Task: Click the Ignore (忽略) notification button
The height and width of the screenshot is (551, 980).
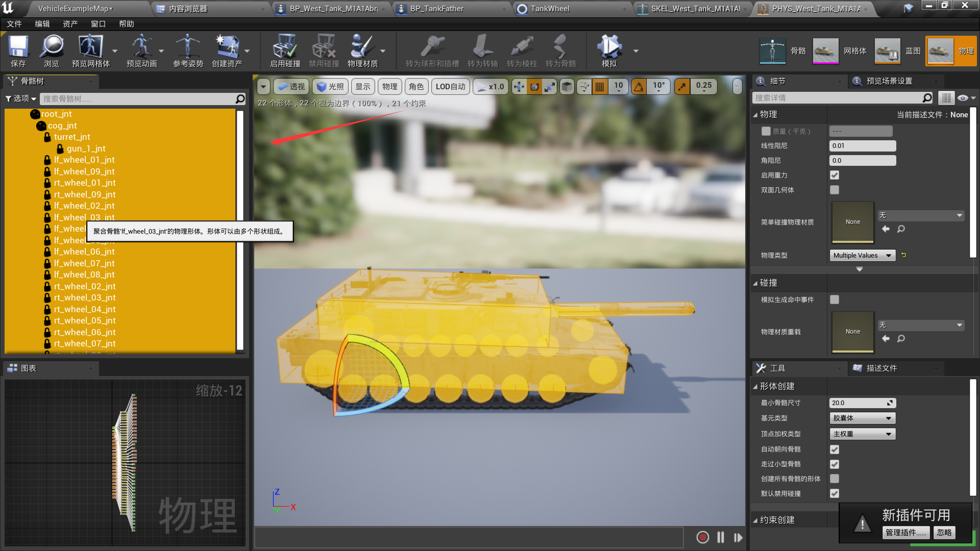Action: click(944, 532)
